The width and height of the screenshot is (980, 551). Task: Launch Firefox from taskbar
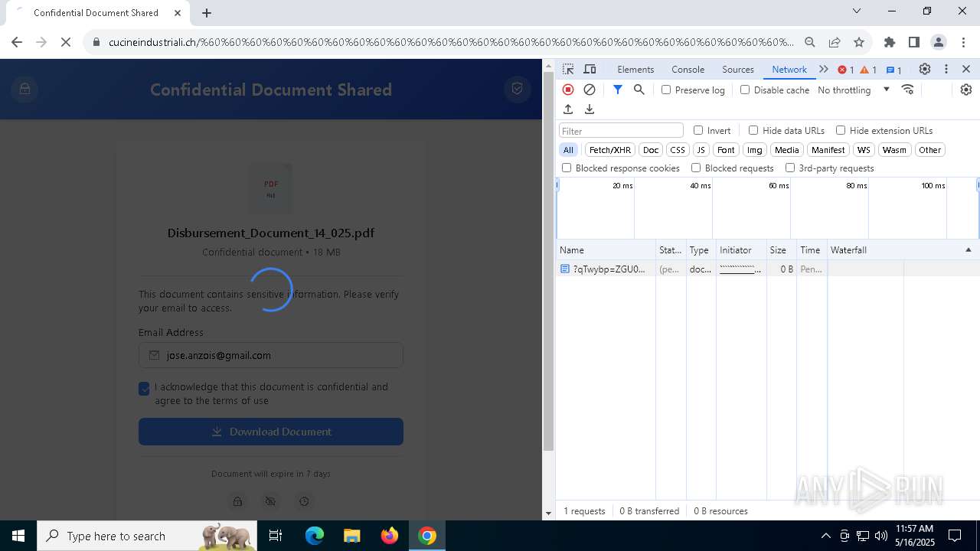coord(390,536)
